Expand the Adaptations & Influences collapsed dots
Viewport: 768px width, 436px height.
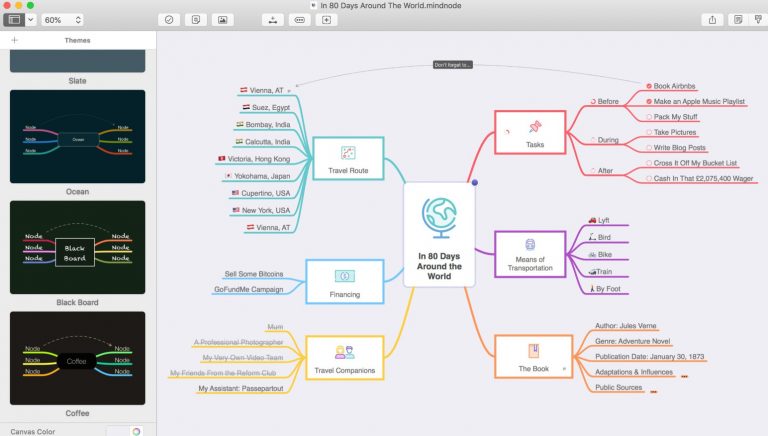click(x=684, y=376)
